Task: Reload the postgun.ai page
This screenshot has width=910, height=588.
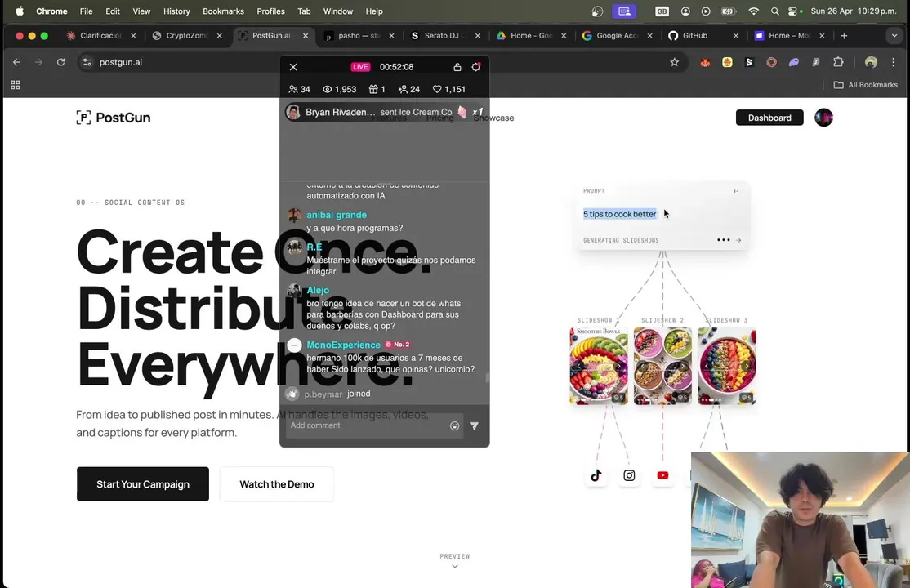Action: coord(61,62)
